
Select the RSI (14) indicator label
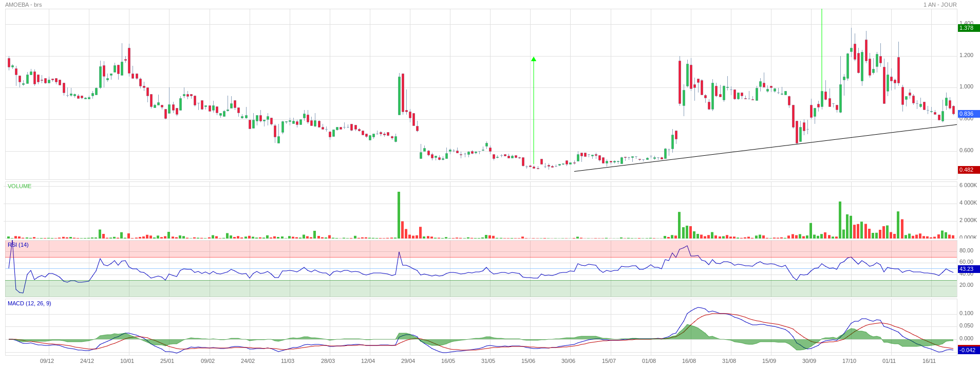tap(18, 245)
